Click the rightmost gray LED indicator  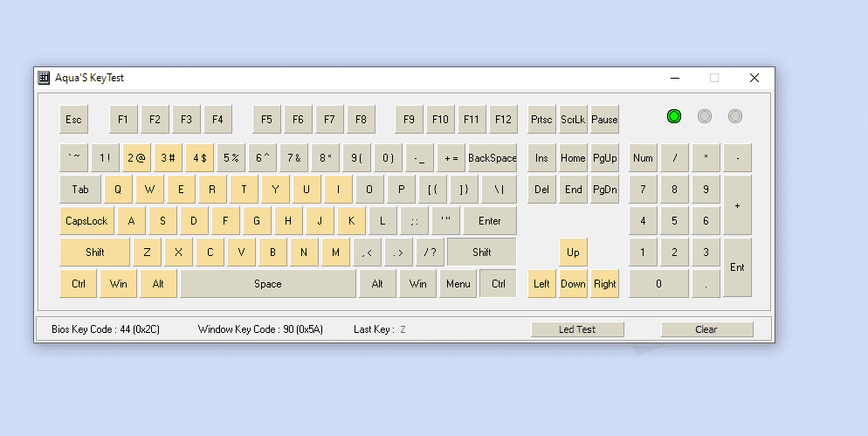(x=734, y=116)
